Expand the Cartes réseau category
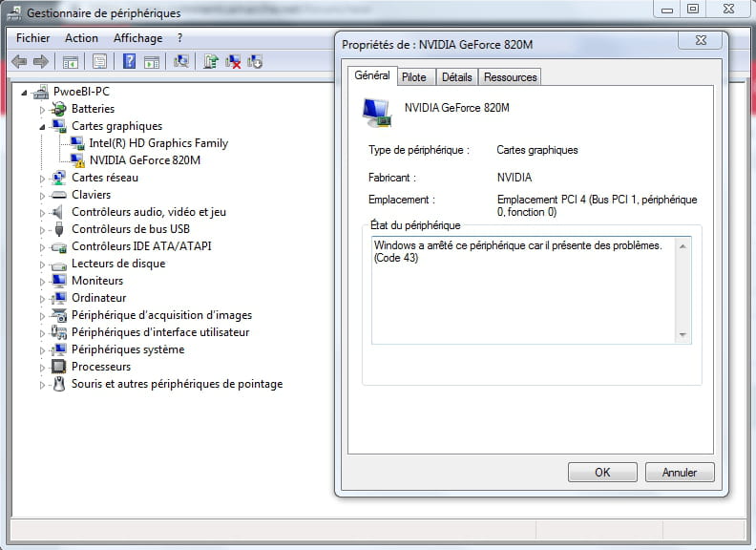Viewport: 756px width, 550px height. [x=42, y=179]
